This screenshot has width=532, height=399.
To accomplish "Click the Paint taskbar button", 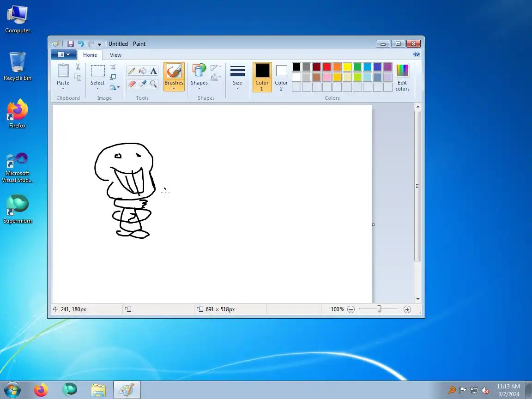I will [x=127, y=390].
